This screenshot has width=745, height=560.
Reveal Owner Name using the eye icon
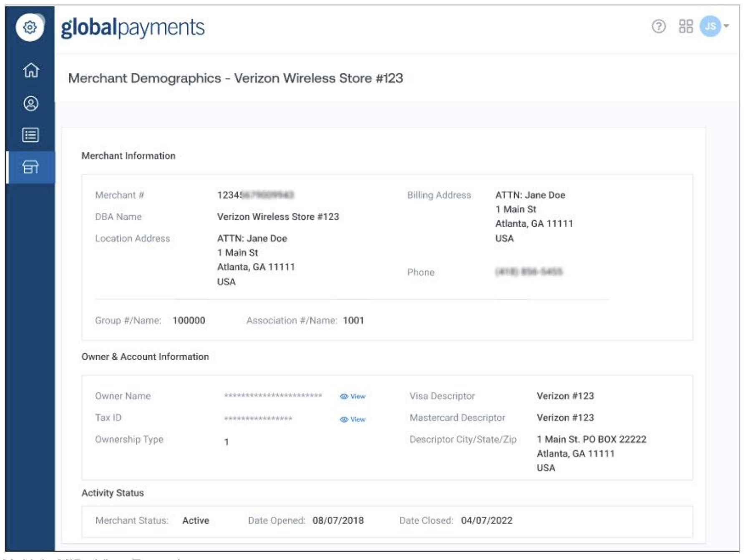coord(344,396)
